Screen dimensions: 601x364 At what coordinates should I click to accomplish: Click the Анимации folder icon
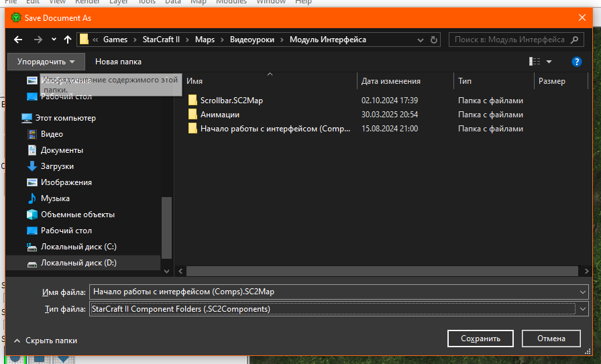tap(193, 115)
